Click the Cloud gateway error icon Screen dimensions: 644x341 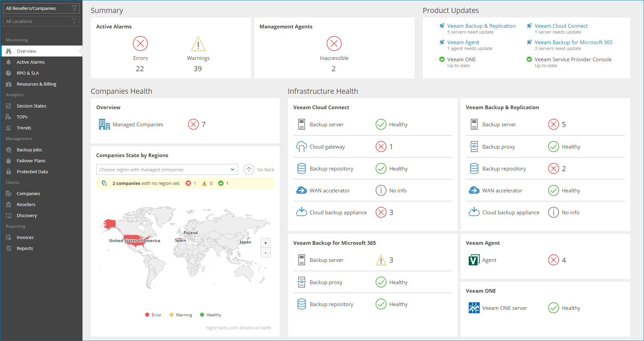pos(381,147)
